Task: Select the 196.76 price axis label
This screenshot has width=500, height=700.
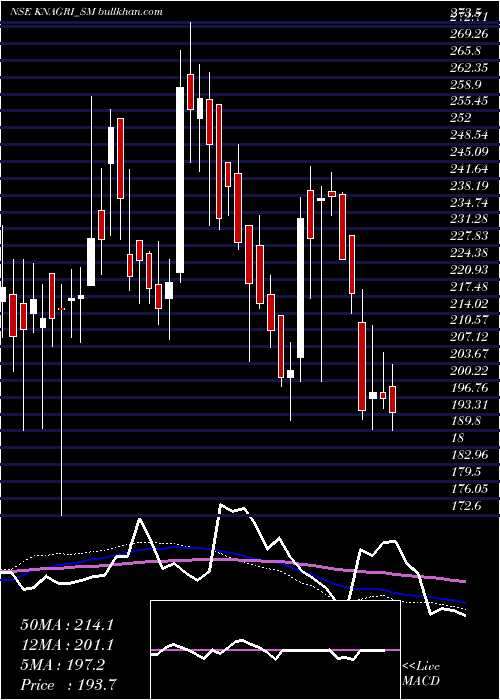Action: [x=468, y=388]
